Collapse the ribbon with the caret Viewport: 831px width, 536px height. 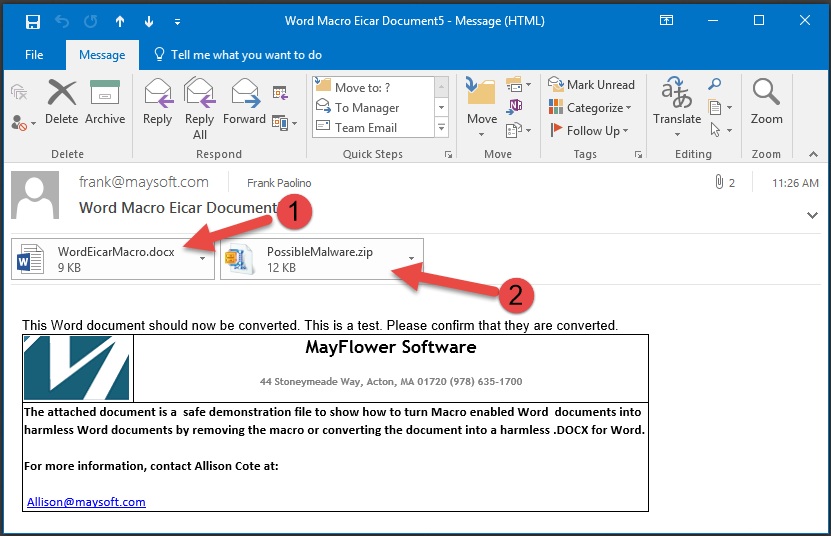(x=813, y=154)
